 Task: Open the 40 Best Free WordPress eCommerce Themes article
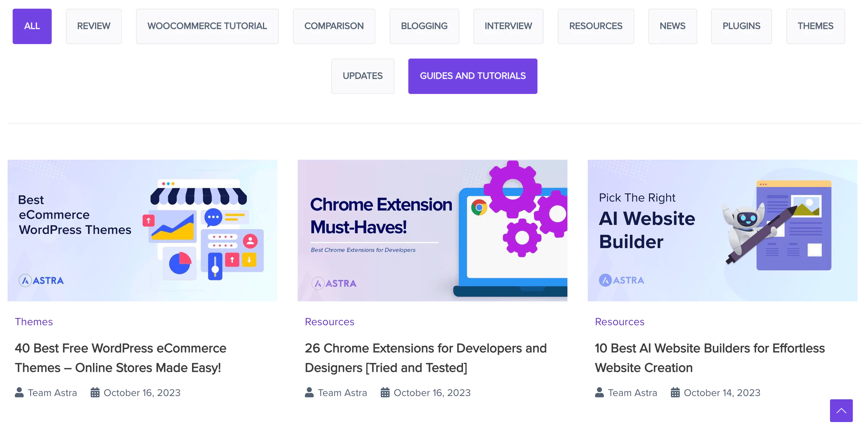(x=120, y=358)
